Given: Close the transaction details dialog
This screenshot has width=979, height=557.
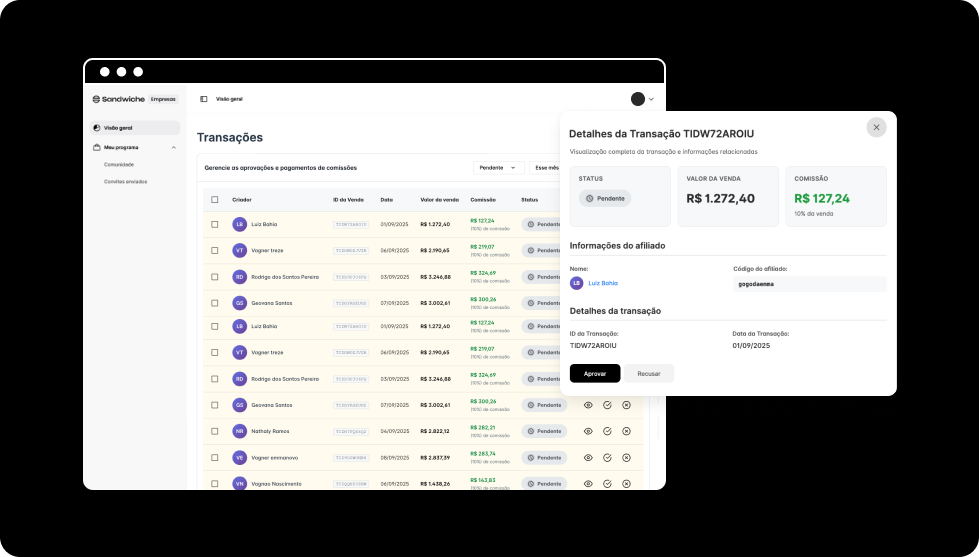Looking at the screenshot, I should click(876, 127).
